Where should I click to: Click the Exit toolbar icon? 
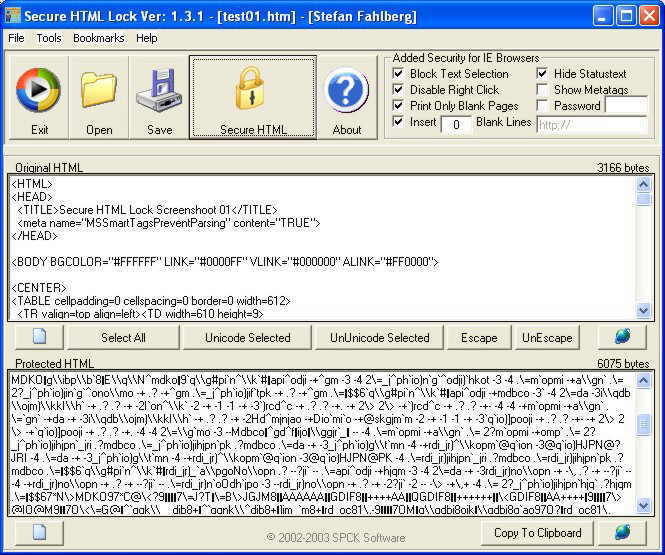39,97
